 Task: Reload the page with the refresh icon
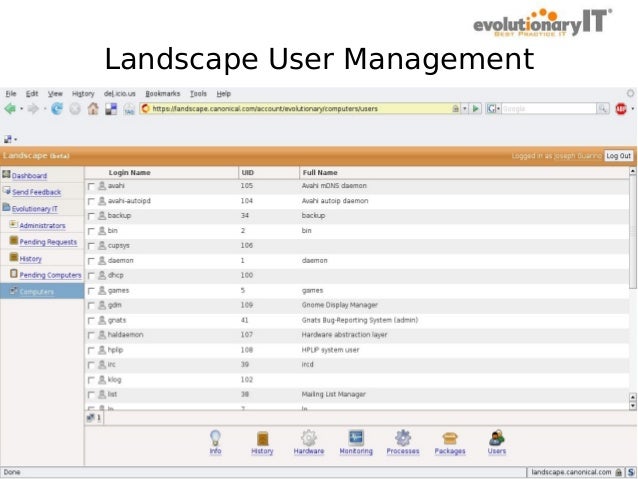tap(57, 109)
